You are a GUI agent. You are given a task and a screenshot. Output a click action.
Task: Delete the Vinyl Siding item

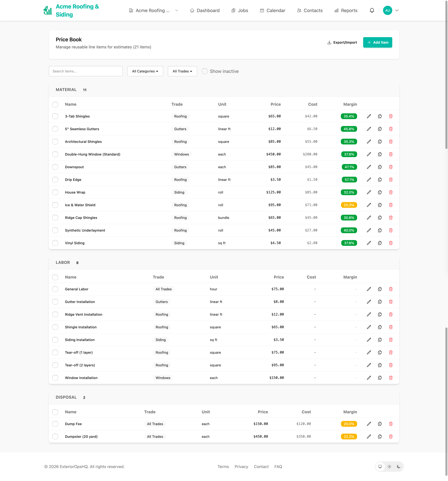coord(391,243)
